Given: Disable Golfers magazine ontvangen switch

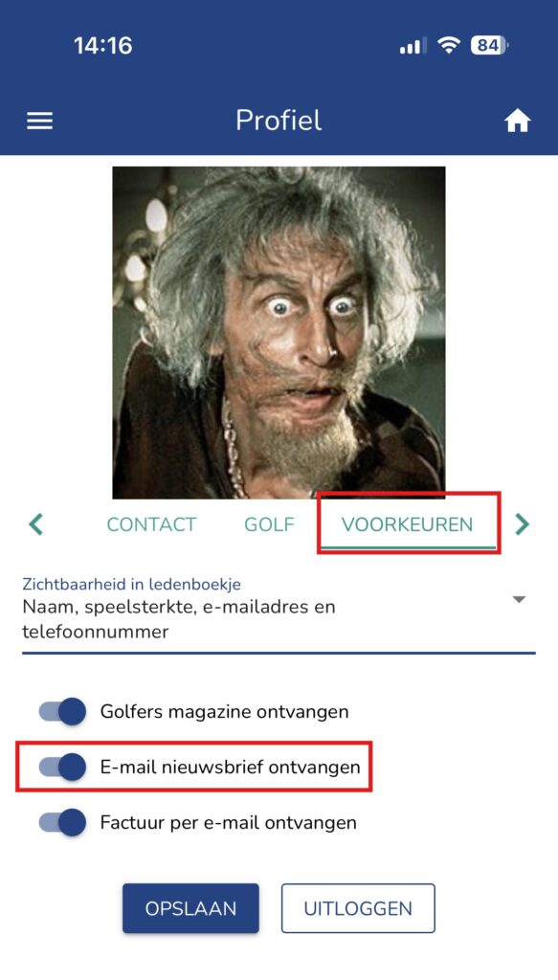Looking at the screenshot, I should (x=62, y=711).
